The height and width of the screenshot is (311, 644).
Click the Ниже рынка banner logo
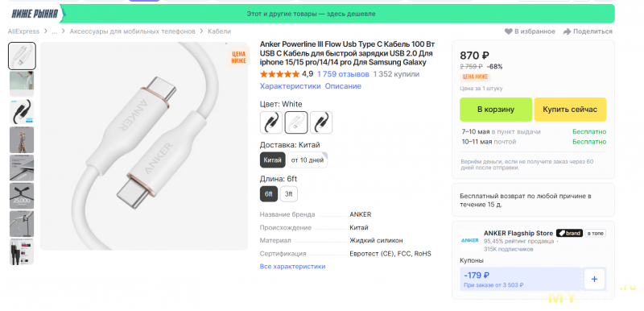[x=35, y=14]
